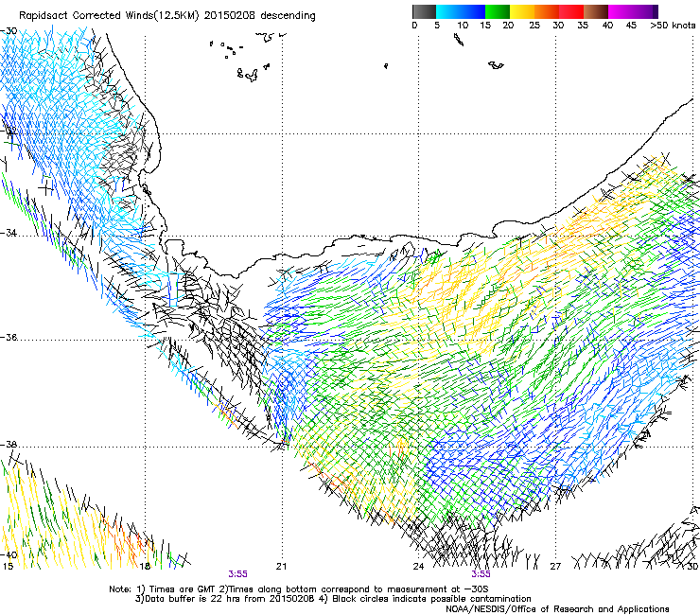Click the latitude label -30
Screen dimensions: 700x615
click(9, 31)
